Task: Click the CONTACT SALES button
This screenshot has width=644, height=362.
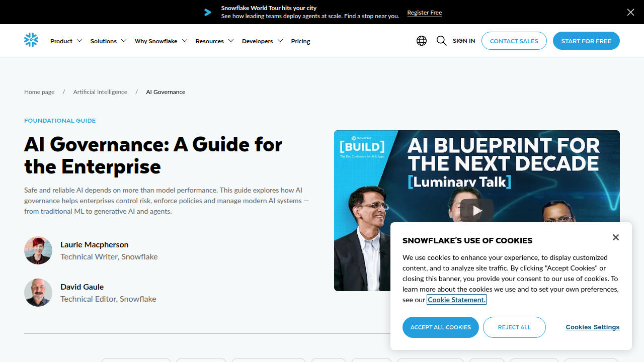Action: 514,41
